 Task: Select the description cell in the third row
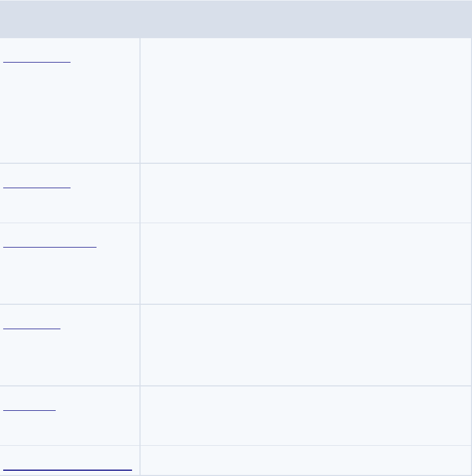(x=305, y=263)
